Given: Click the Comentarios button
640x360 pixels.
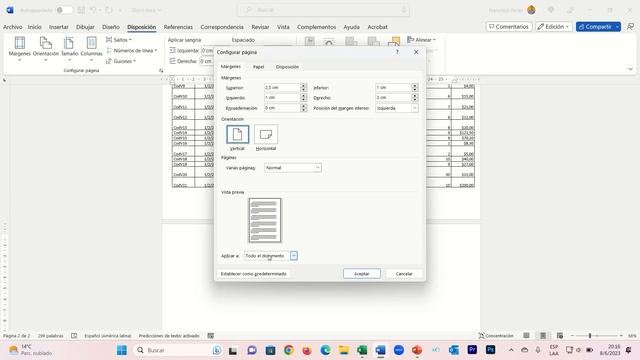Looking at the screenshot, I should 509,27.
